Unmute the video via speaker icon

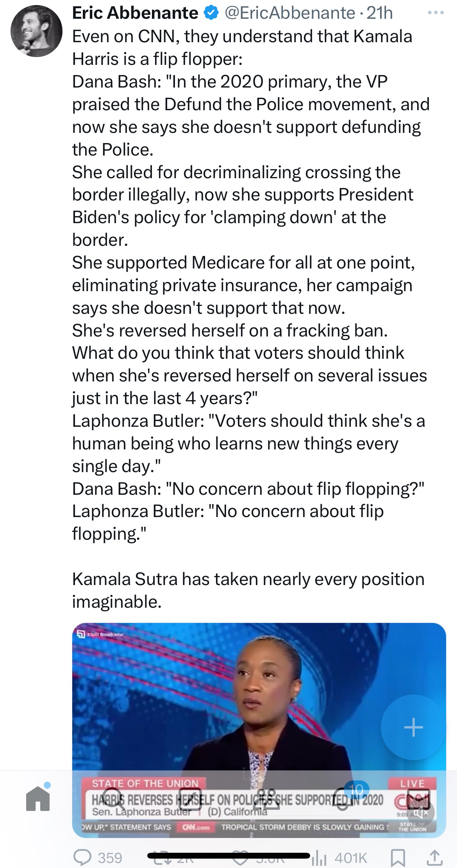pos(420,814)
